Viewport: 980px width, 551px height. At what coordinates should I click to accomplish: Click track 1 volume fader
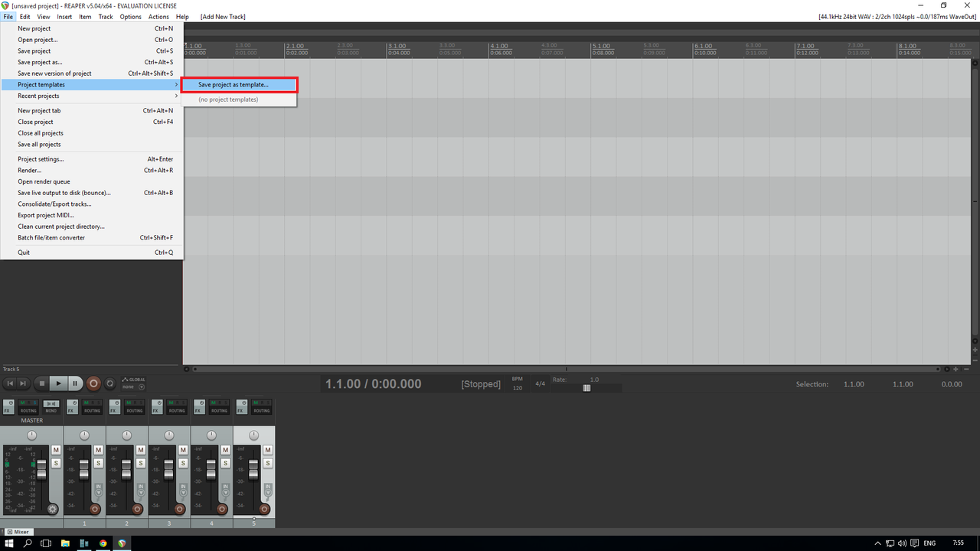coord(84,468)
